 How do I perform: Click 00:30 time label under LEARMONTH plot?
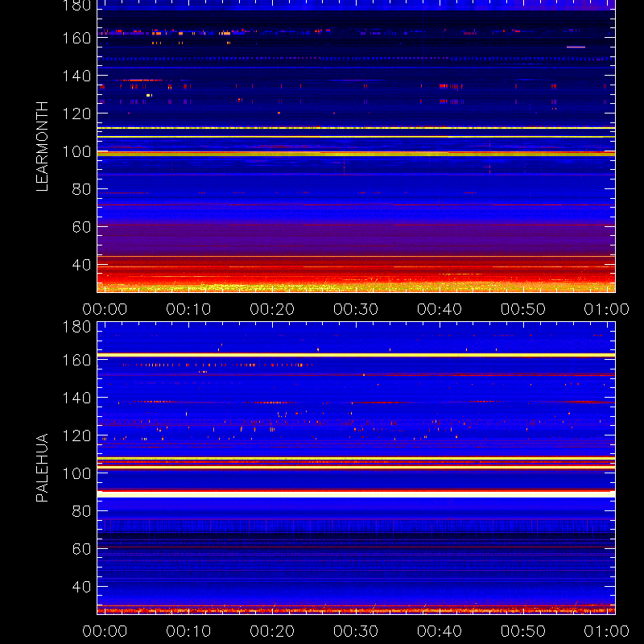356,309
